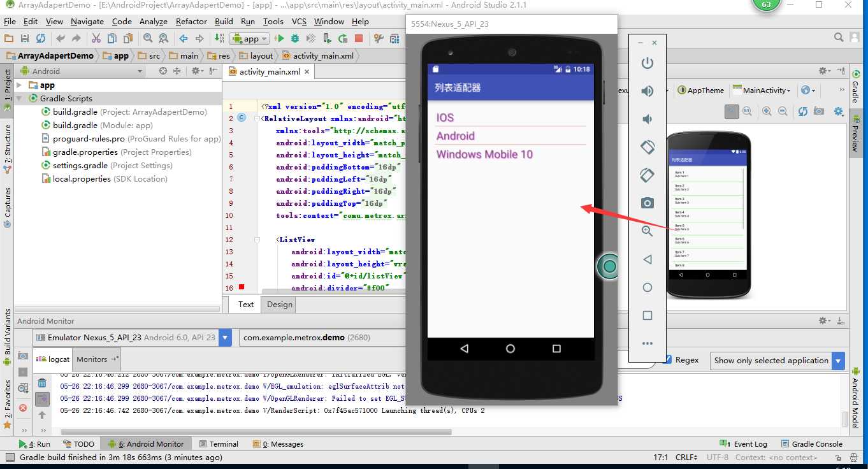Click horizontal scrollbar under logcat

[255, 431]
